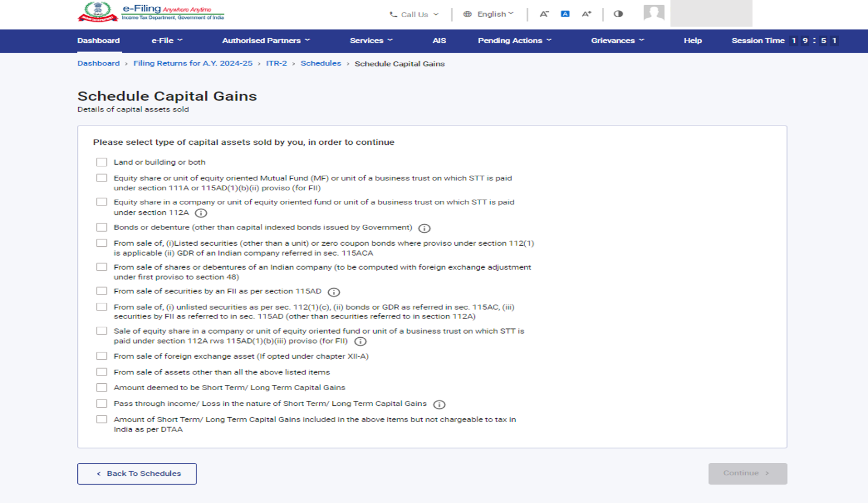
Task: Check the Land or building or both box
Action: (102, 162)
